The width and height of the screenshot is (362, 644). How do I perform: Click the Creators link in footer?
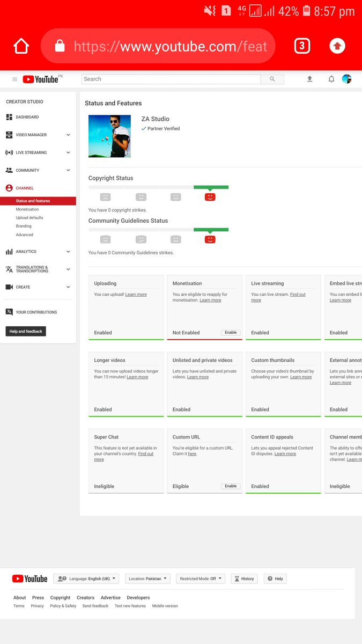pos(85,597)
